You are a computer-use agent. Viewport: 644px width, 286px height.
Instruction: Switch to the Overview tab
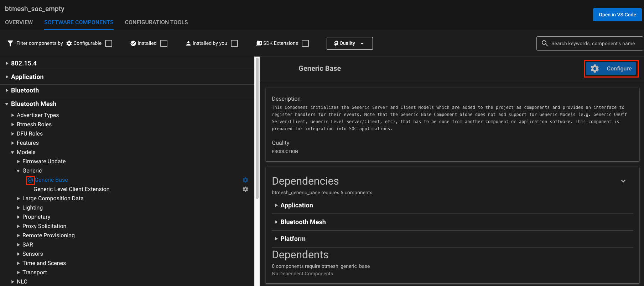point(19,22)
